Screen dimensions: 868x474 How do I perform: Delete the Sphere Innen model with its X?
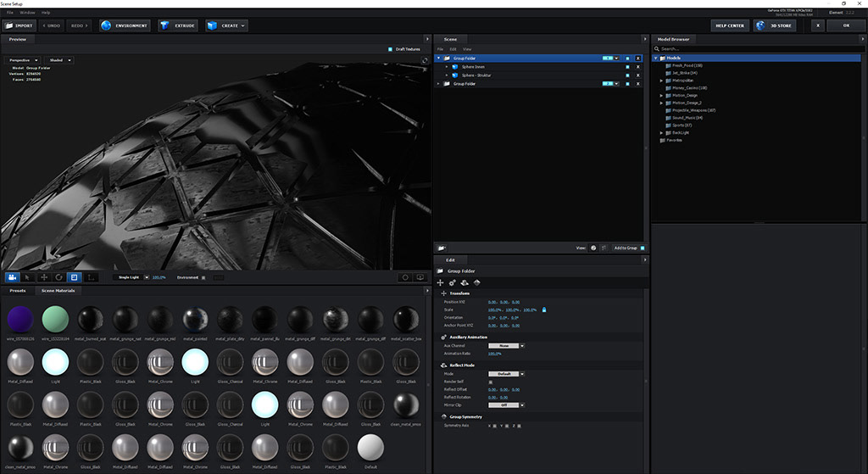tap(637, 67)
